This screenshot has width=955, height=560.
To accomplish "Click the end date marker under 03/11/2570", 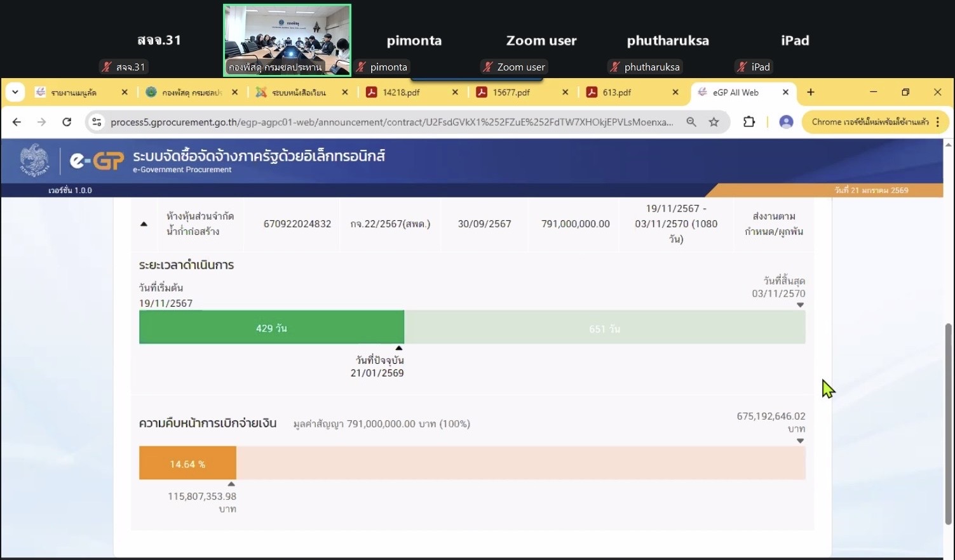I will coord(800,305).
